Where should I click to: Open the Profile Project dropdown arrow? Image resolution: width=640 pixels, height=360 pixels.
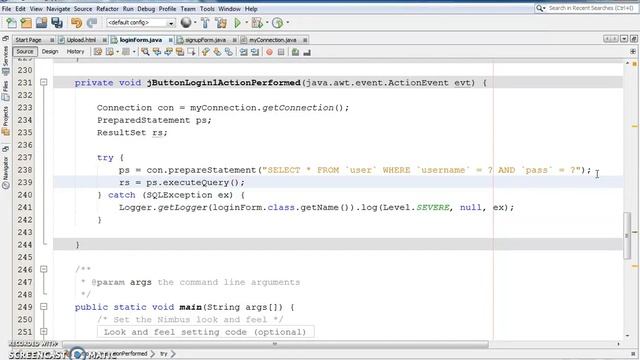click(x=287, y=23)
